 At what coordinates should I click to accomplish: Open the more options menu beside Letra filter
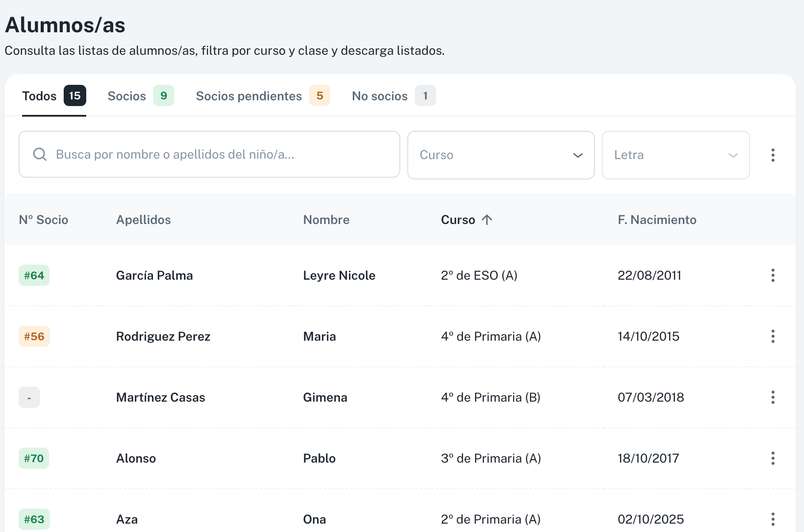[773, 155]
